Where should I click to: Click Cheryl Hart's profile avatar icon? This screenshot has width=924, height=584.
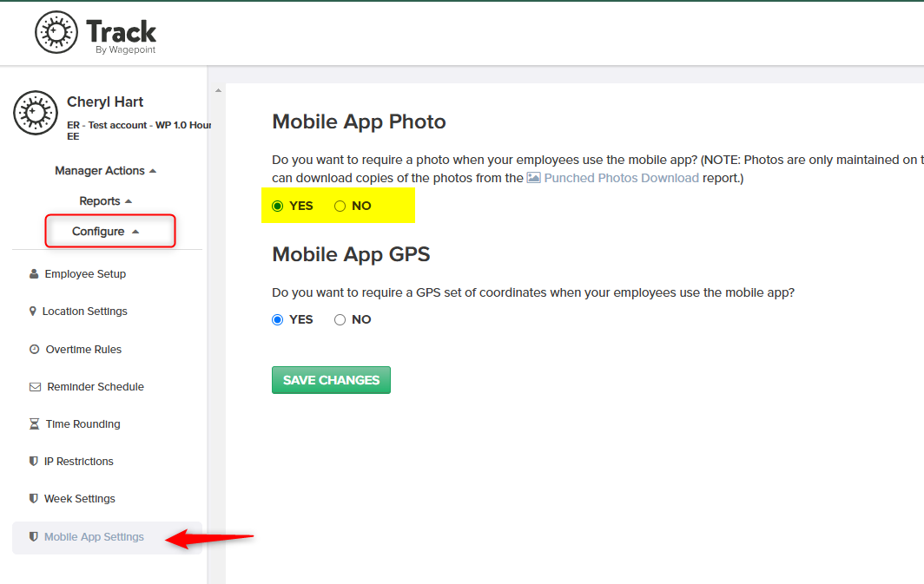(x=36, y=113)
